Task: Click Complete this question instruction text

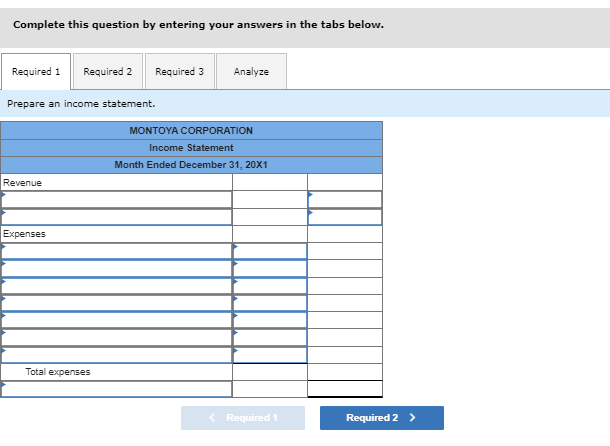Action: [x=198, y=25]
